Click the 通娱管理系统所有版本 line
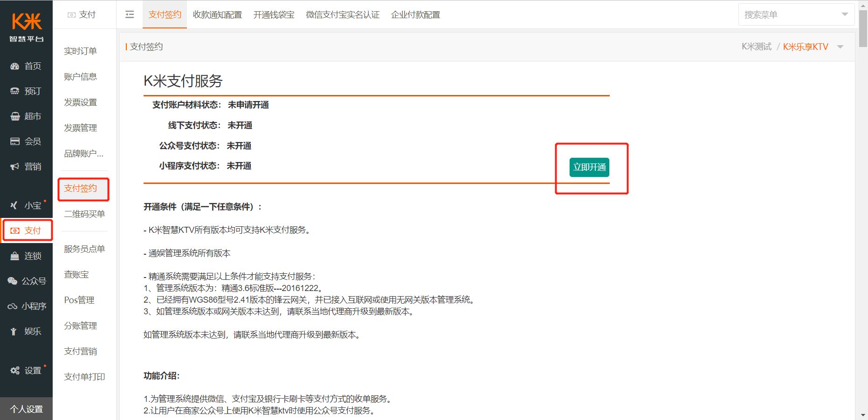The width and height of the screenshot is (868, 420). 187,253
